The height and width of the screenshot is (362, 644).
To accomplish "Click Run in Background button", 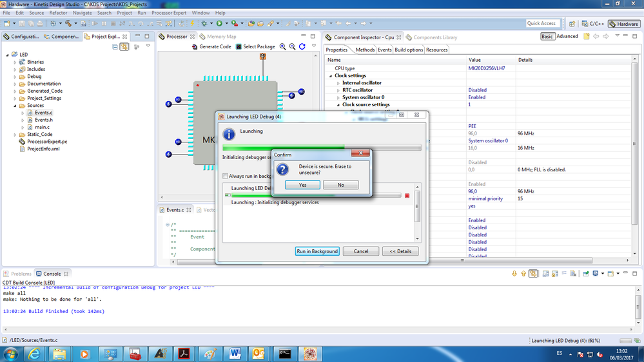I will (317, 251).
